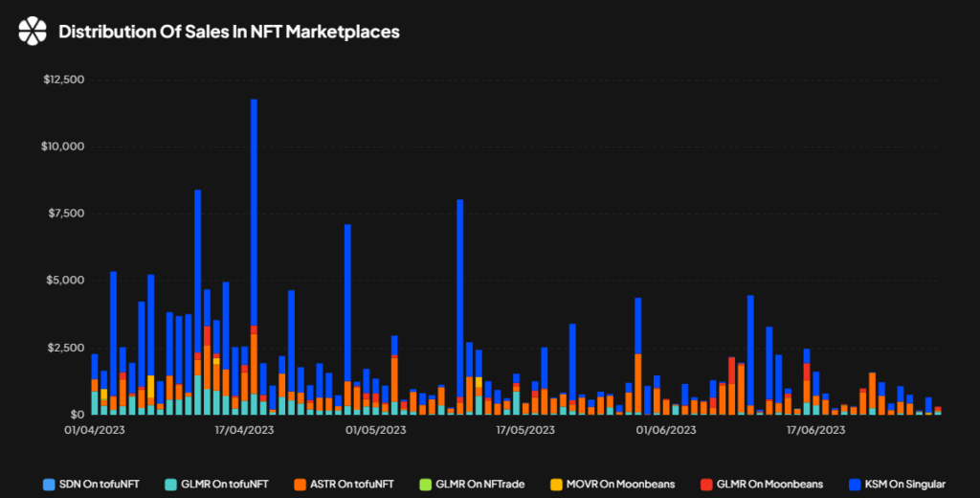Viewport: 980px width, 498px height.
Task: Click the $12,500 y-axis label
Action: [64, 79]
